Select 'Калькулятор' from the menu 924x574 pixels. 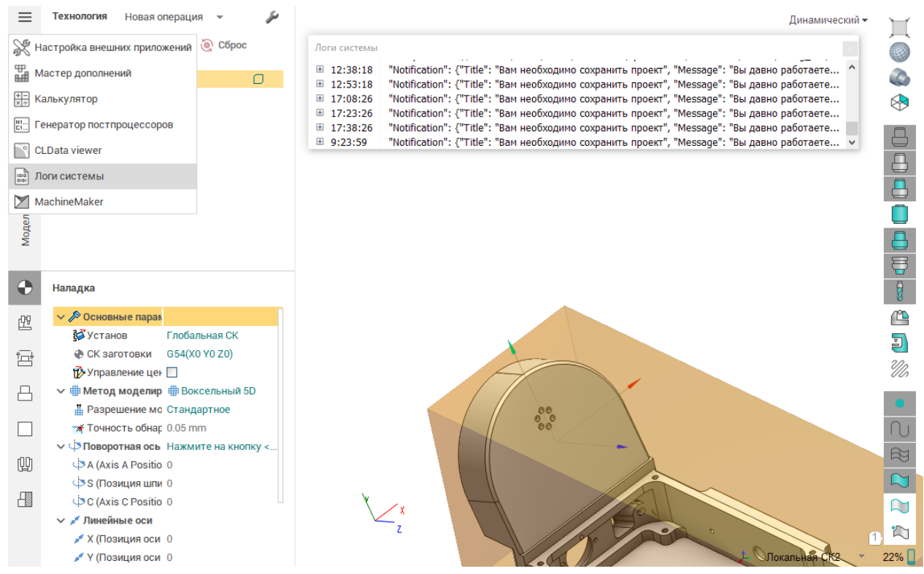click(66, 99)
